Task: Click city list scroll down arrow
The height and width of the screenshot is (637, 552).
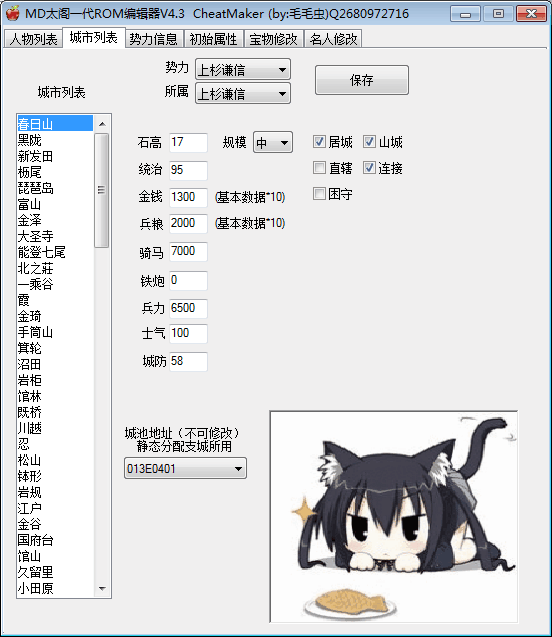Action: (102, 589)
